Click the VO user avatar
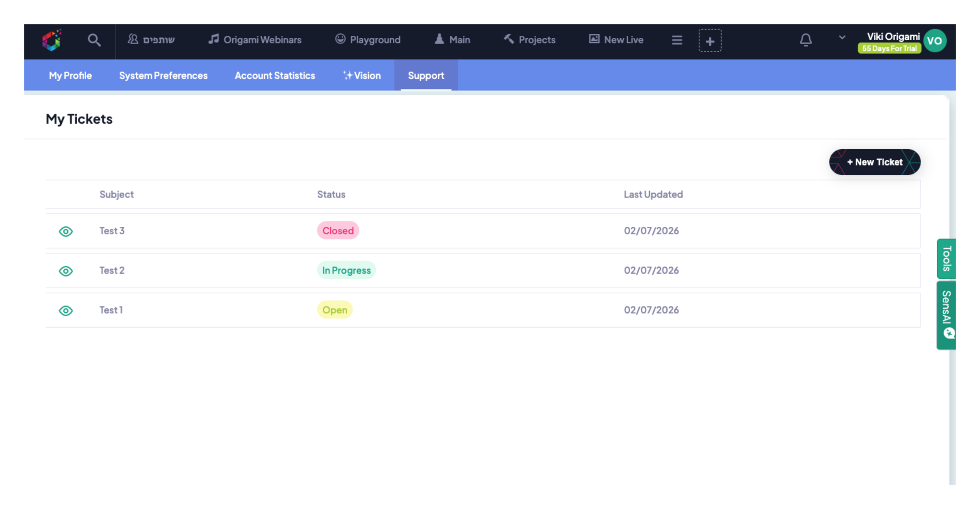This screenshot has height=509, width=980. [x=935, y=41]
